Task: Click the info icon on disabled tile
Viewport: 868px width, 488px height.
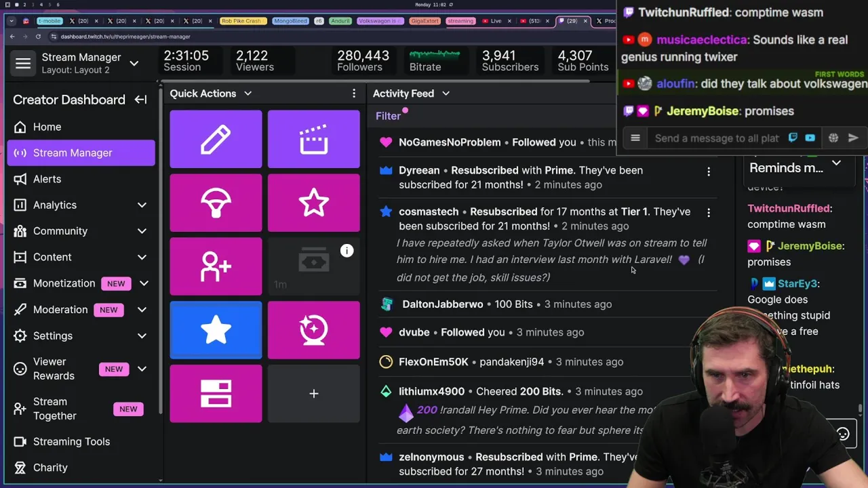Action: [x=347, y=251]
